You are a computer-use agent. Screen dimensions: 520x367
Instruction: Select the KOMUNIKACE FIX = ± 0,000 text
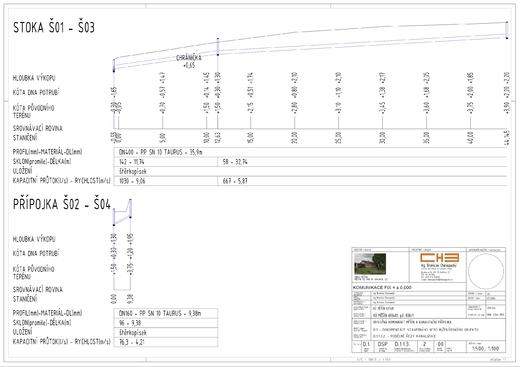(x=382, y=287)
